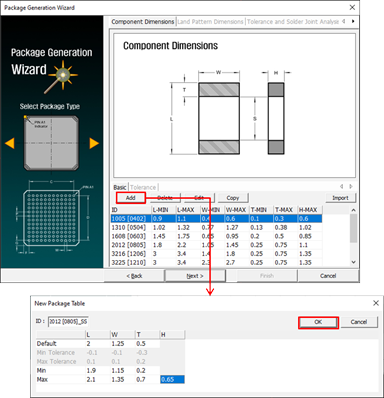Select the previous package type arrow

(x=10, y=143)
